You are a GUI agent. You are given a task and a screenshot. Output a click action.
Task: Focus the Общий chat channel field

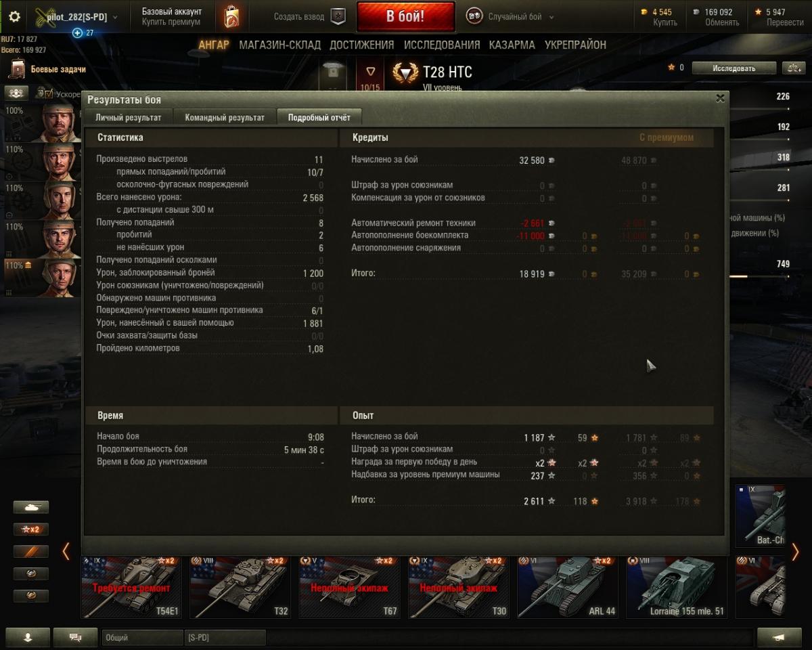click(x=142, y=637)
